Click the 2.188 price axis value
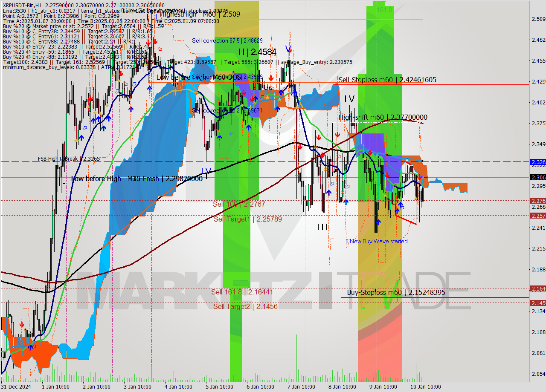The height and width of the screenshot is (392, 546). point(538,269)
